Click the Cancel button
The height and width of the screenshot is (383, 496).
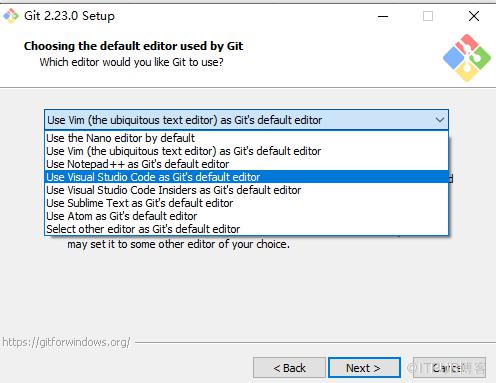pos(449,368)
